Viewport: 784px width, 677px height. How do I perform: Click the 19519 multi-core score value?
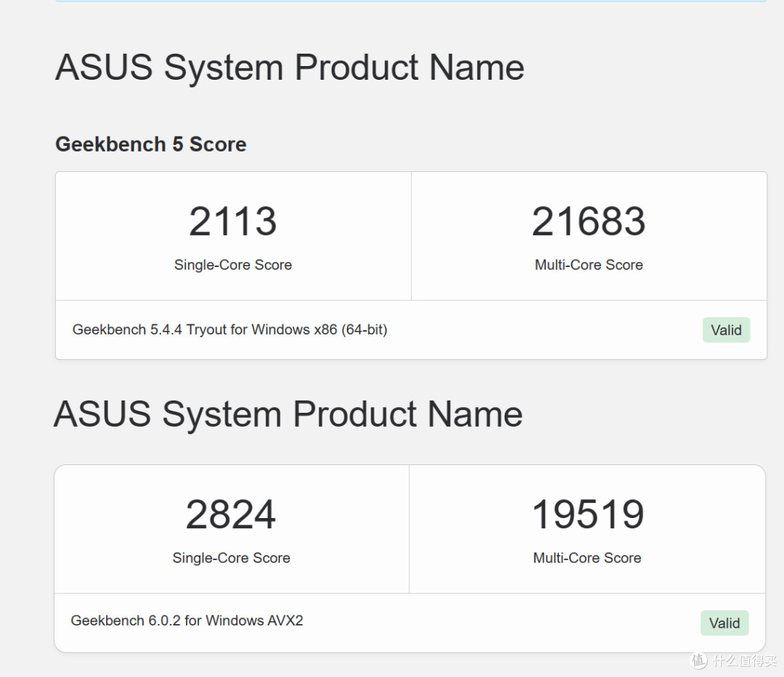coord(587,514)
